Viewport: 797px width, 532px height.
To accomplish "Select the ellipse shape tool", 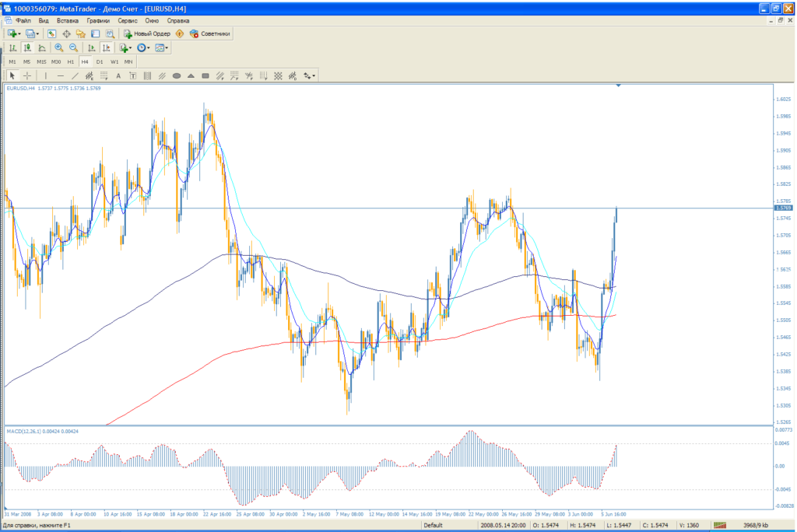I will pos(177,75).
